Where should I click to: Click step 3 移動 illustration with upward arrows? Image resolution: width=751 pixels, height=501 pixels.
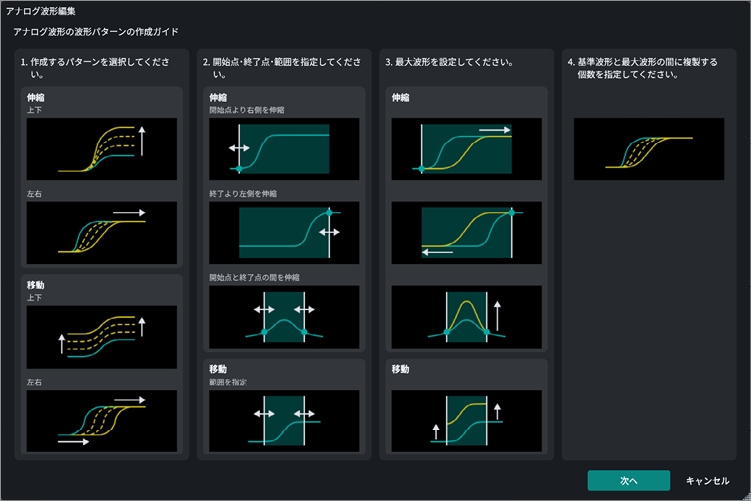[467, 421]
